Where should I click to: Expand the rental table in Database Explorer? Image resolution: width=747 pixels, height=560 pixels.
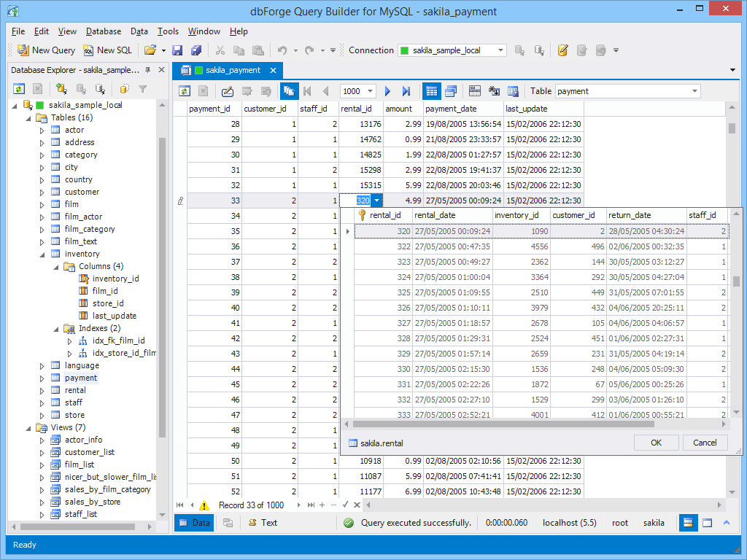[42, 390]
